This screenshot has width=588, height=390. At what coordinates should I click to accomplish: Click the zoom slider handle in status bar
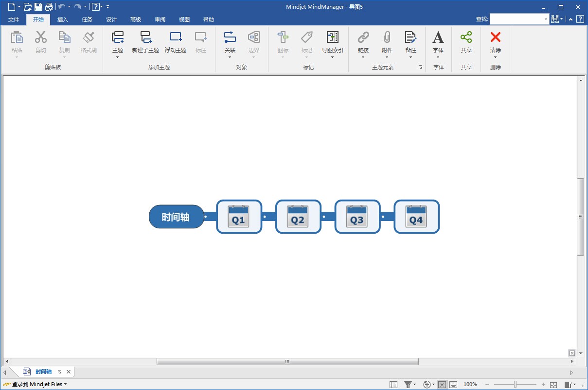[x=515, y=384]
